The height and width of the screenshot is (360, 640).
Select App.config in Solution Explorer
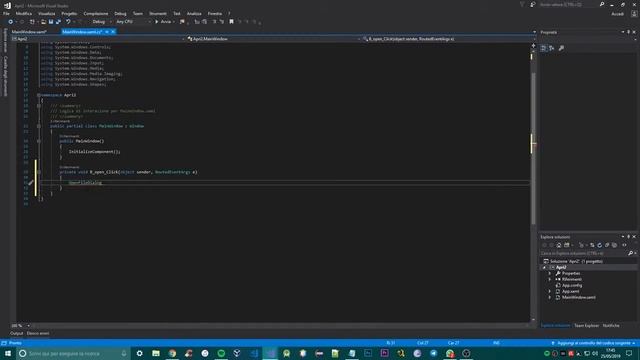click(572, 285)
